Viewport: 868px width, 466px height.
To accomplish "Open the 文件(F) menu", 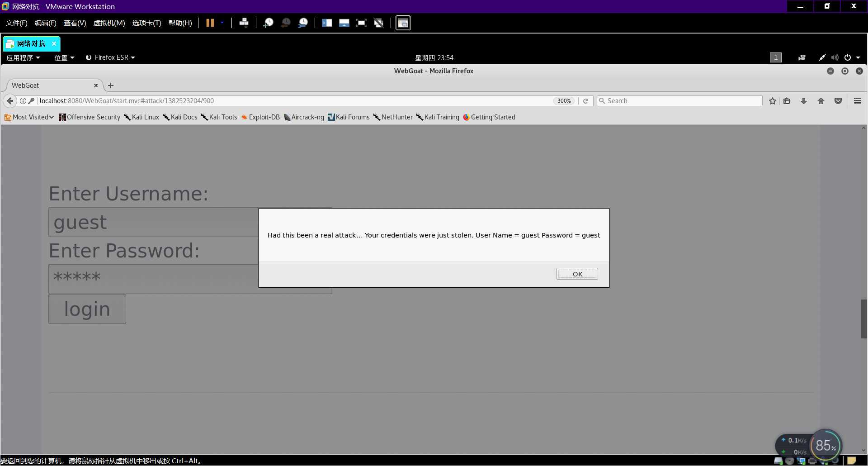I will pos(16,23).
